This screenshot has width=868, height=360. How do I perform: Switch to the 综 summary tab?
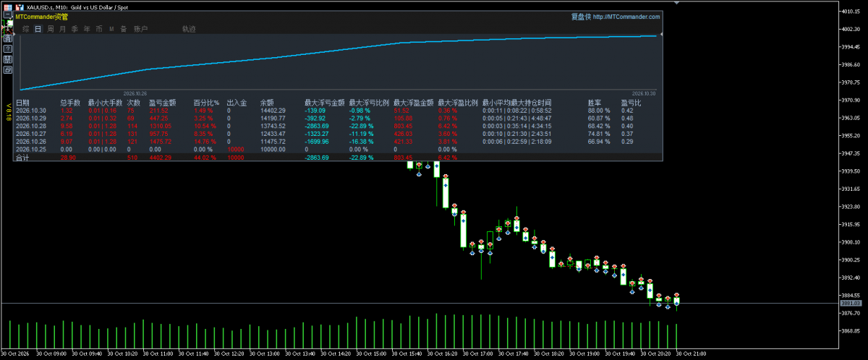pos(26,29)
